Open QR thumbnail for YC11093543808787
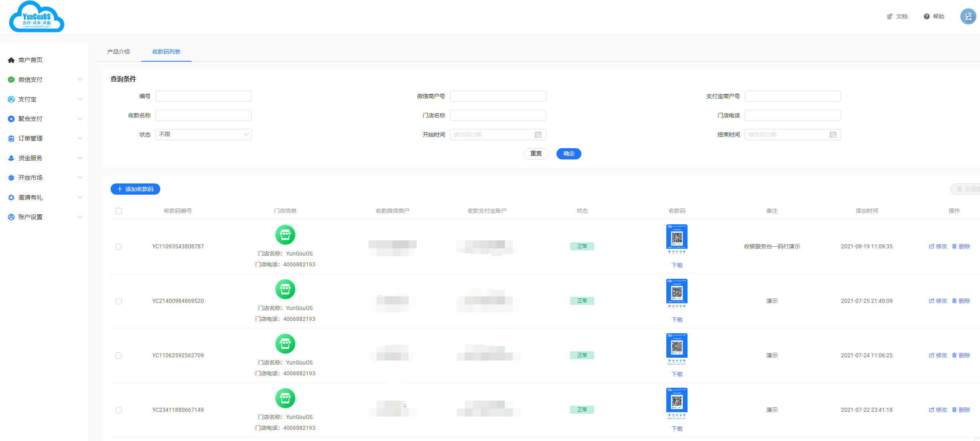 [677, 240]
